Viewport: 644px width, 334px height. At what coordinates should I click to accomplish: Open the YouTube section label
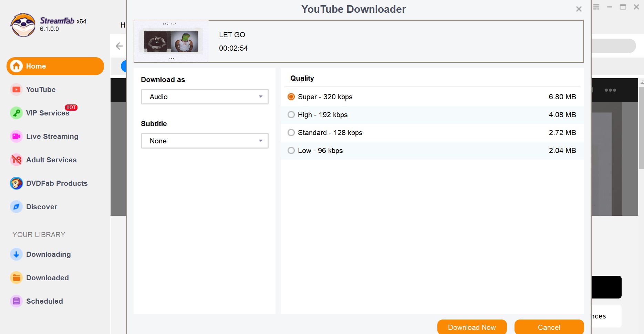[x=41, y=90]
